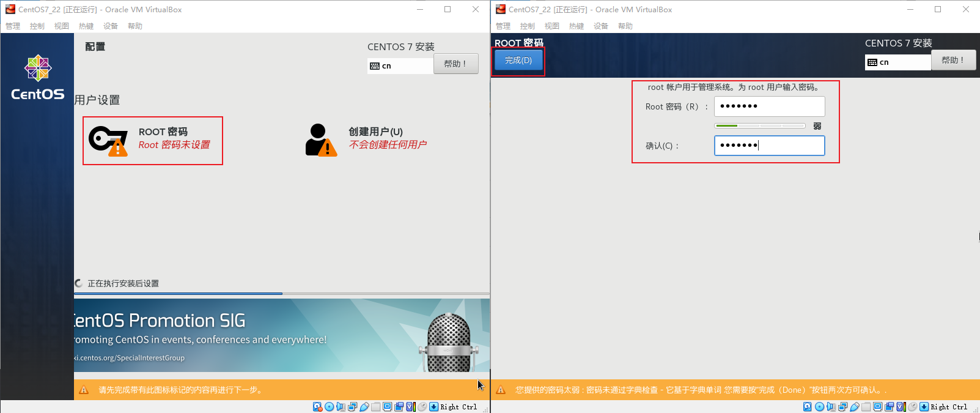The height and width of the screenshot is (413, 980).
Task: Click 帮助! button in left window
Action: 455,64
